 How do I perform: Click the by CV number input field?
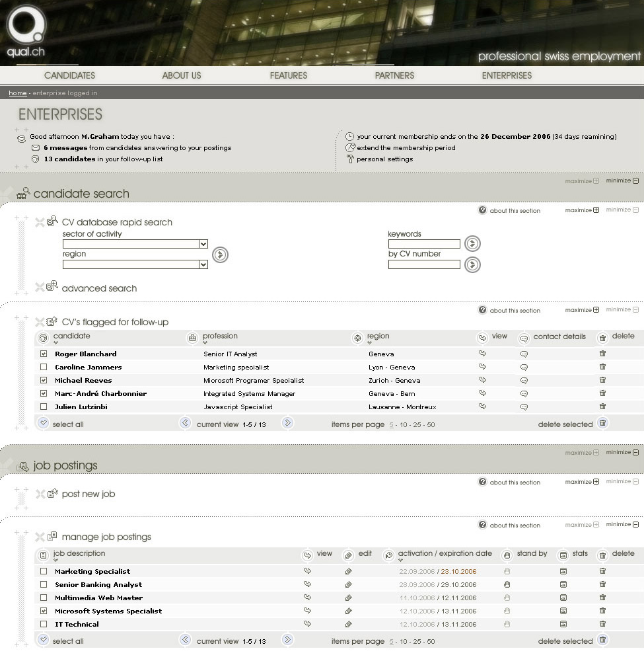click(x=424, y=264)
